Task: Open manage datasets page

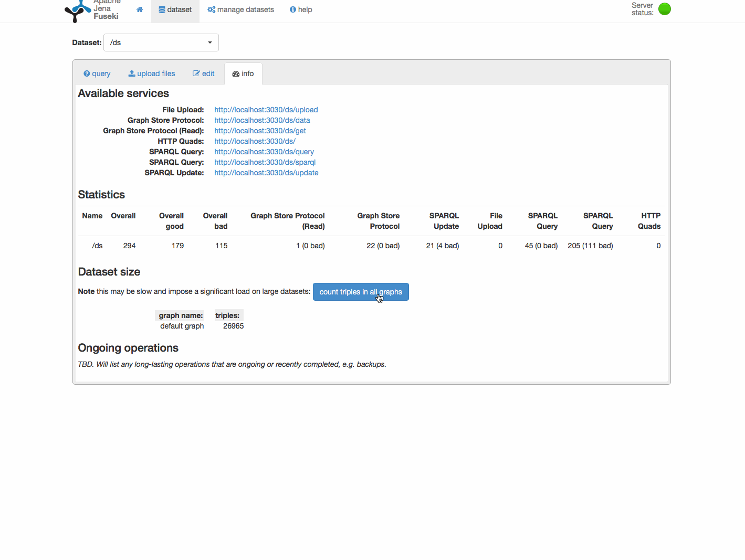Action: 240,9
